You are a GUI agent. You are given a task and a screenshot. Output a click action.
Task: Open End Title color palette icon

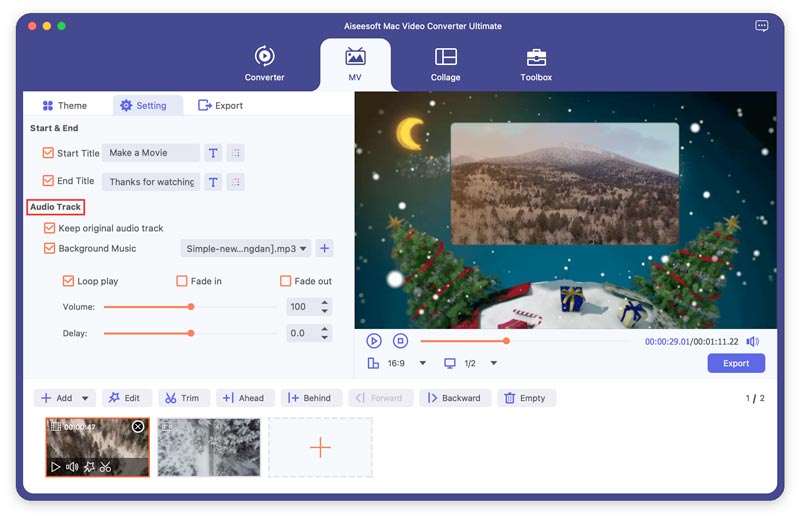(235, 182)
